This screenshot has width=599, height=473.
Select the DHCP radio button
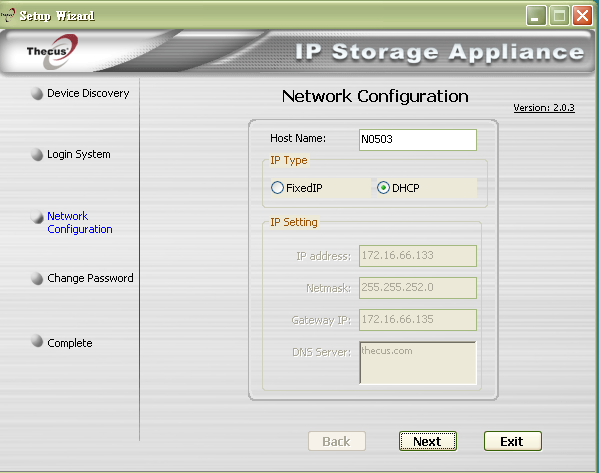point(383,188)
